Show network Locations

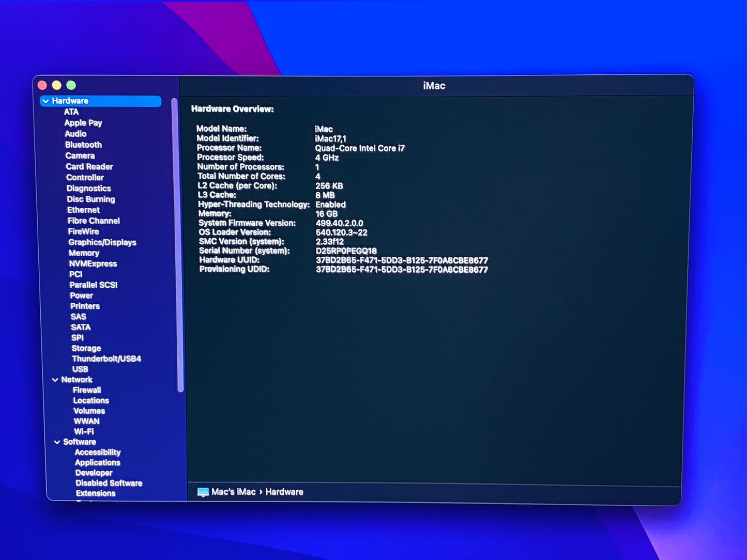(91, 400)
